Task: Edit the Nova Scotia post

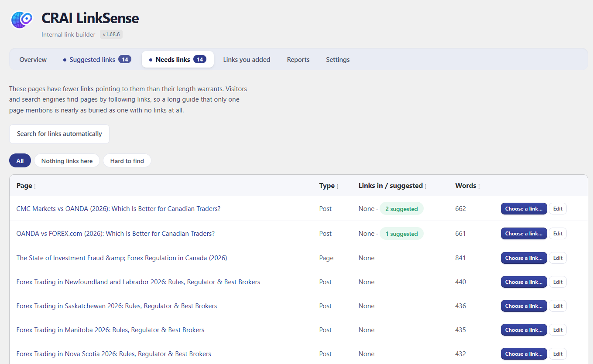Action: click(x=558, y=354)
